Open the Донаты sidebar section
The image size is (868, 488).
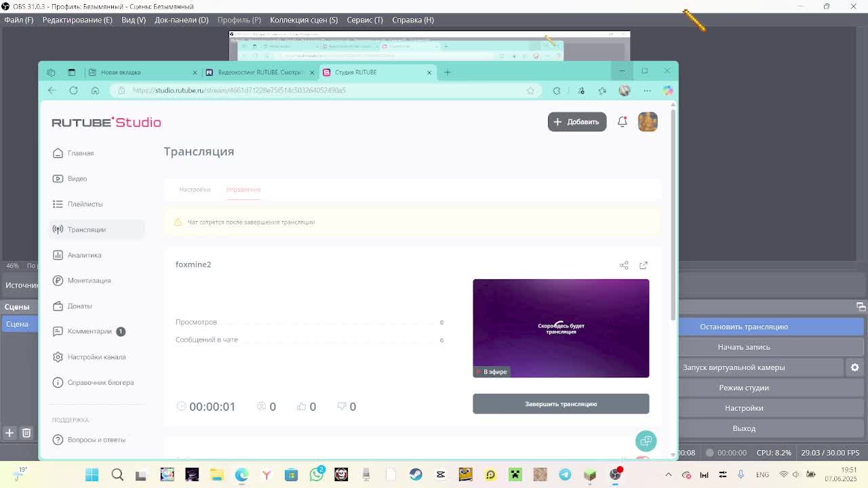(x=73, y=306)
